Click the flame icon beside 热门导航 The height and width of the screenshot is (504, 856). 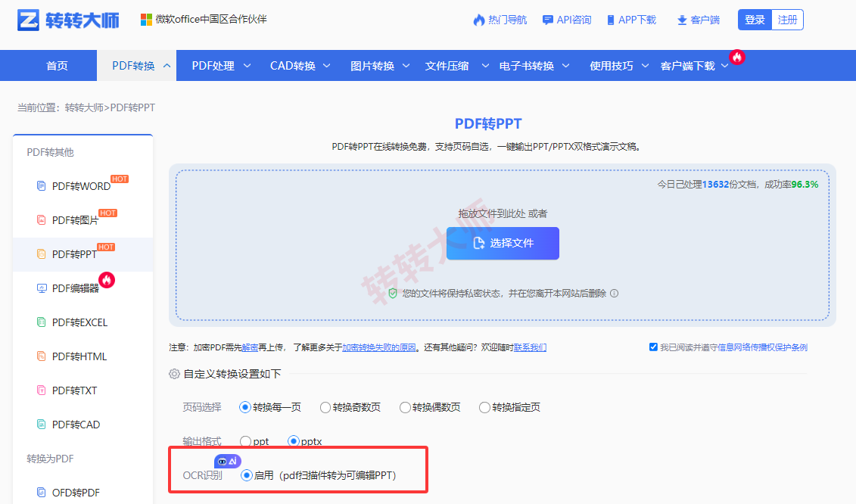tap(479, 20)
